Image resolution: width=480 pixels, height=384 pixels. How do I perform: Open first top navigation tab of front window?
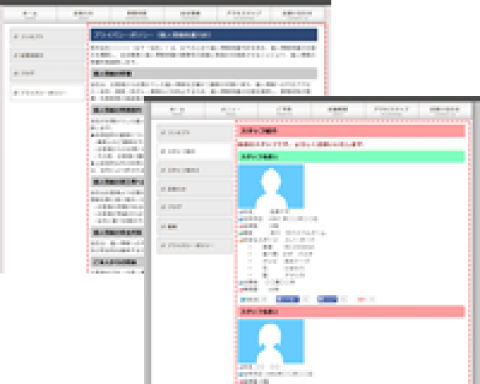pyautogui.click(x=177, y=111)
